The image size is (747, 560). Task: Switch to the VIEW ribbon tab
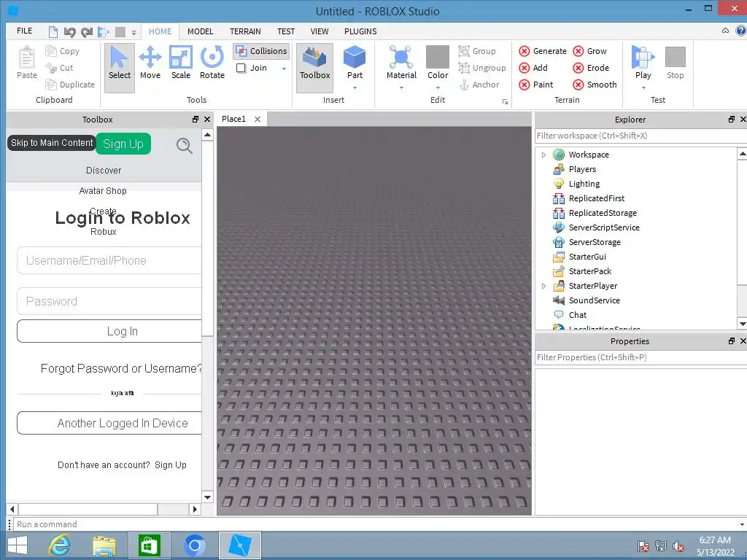(320, 31)
